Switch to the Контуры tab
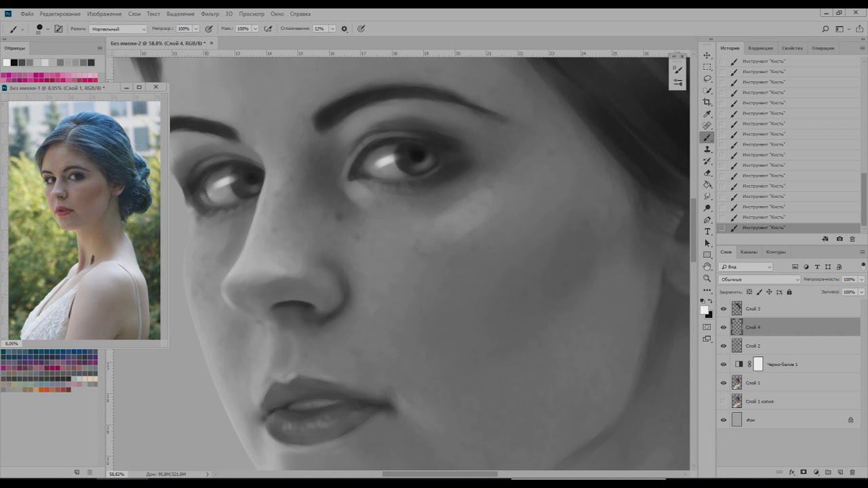 (x=776, y=252)
